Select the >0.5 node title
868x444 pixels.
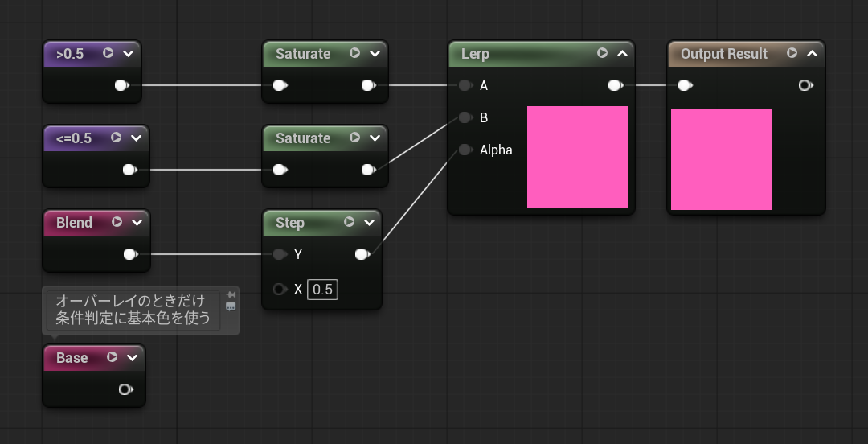[70, 54]
